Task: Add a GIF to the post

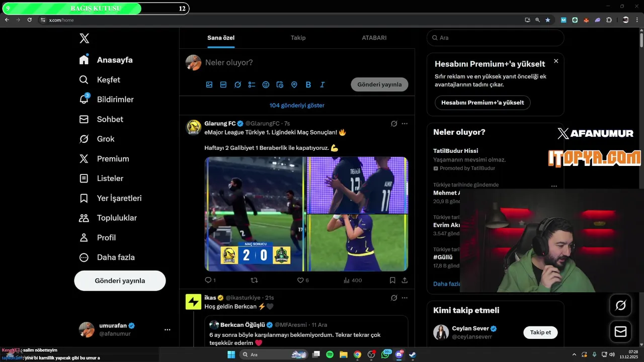Action: [223, 84]
